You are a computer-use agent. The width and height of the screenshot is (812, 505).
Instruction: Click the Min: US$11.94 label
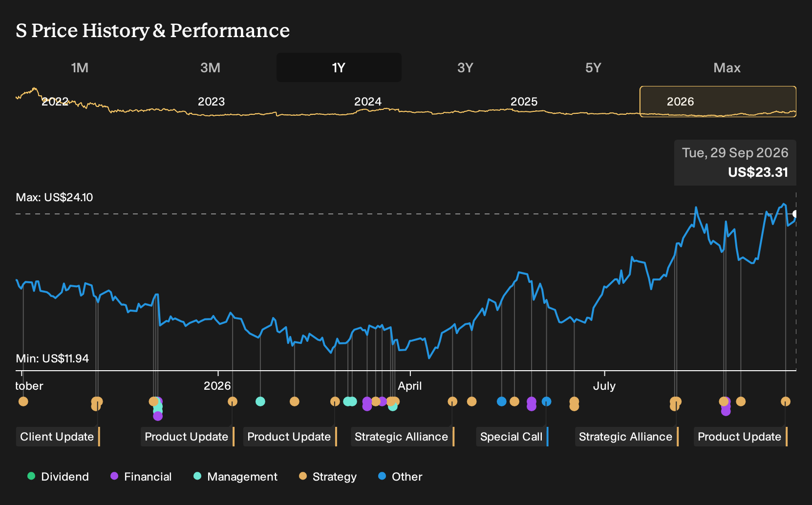point(52,358)
